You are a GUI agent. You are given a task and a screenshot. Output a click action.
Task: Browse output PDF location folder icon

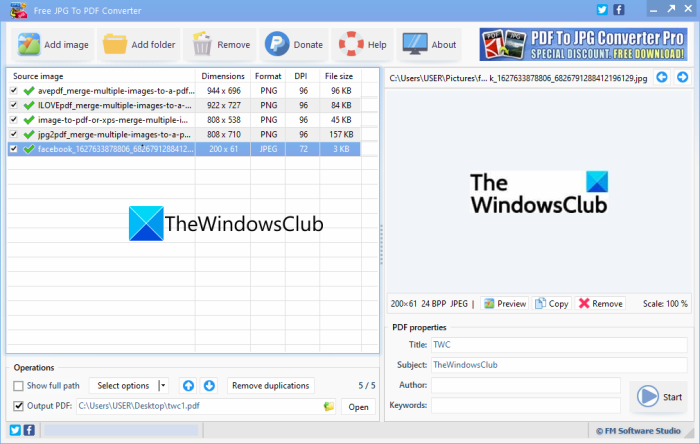point(329,407)
